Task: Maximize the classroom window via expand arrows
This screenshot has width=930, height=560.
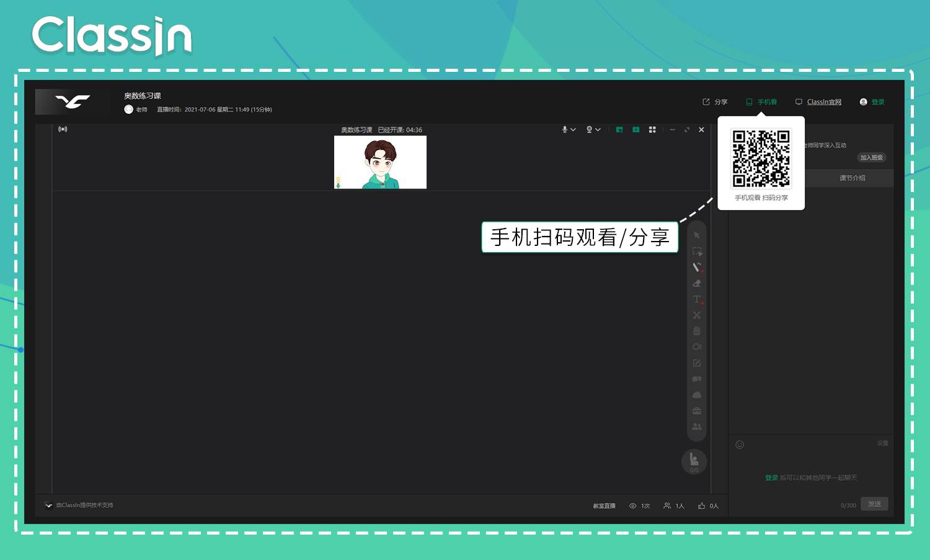Action: tap(687, 129)
